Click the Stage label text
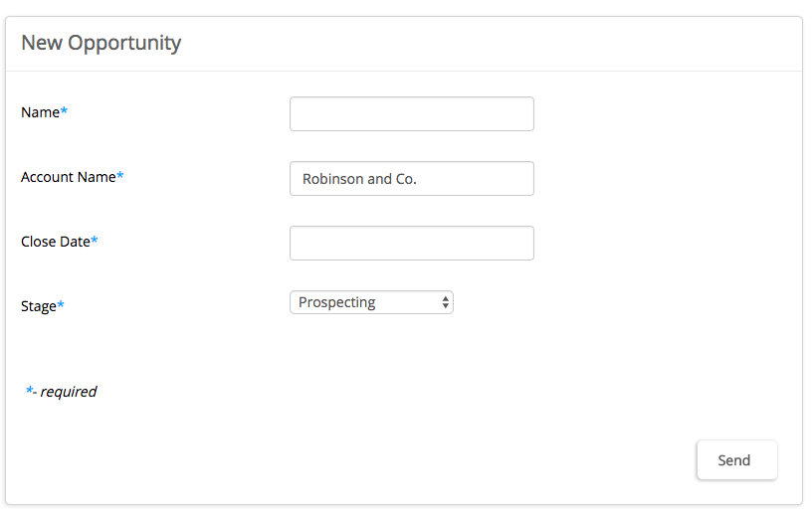812x520 pixels. pos(38,306)
